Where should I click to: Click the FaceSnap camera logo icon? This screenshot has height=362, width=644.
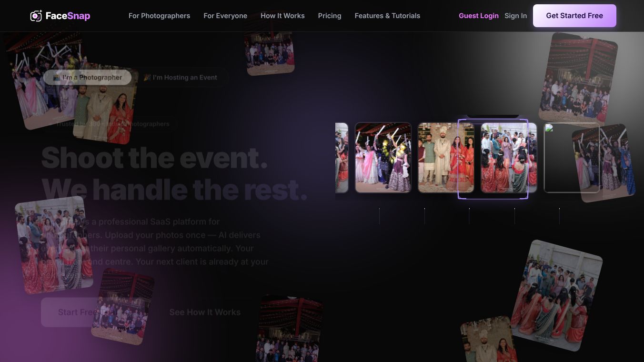[x=36, y=16]
